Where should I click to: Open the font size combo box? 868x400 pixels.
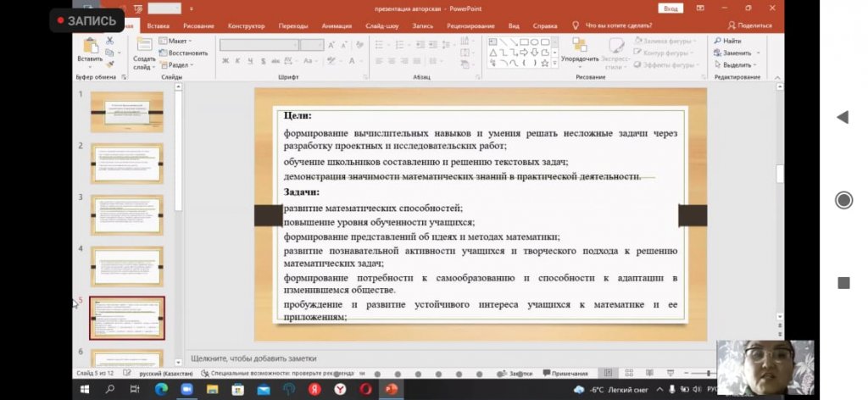click(312, 45)
